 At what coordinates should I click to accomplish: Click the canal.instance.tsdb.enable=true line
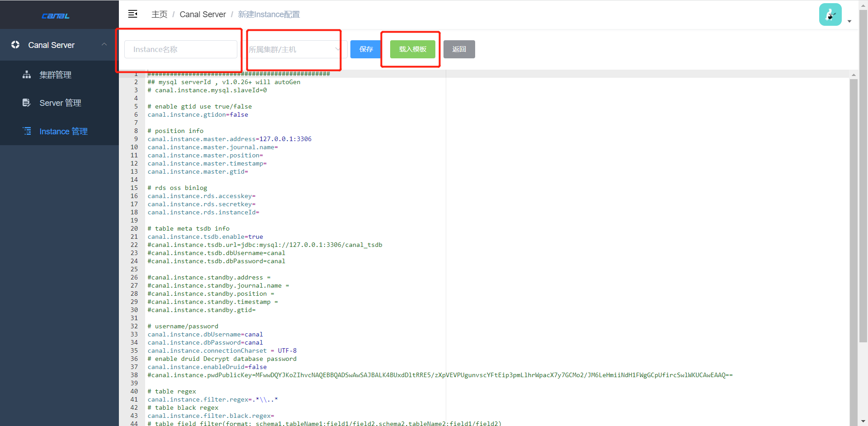205,237
